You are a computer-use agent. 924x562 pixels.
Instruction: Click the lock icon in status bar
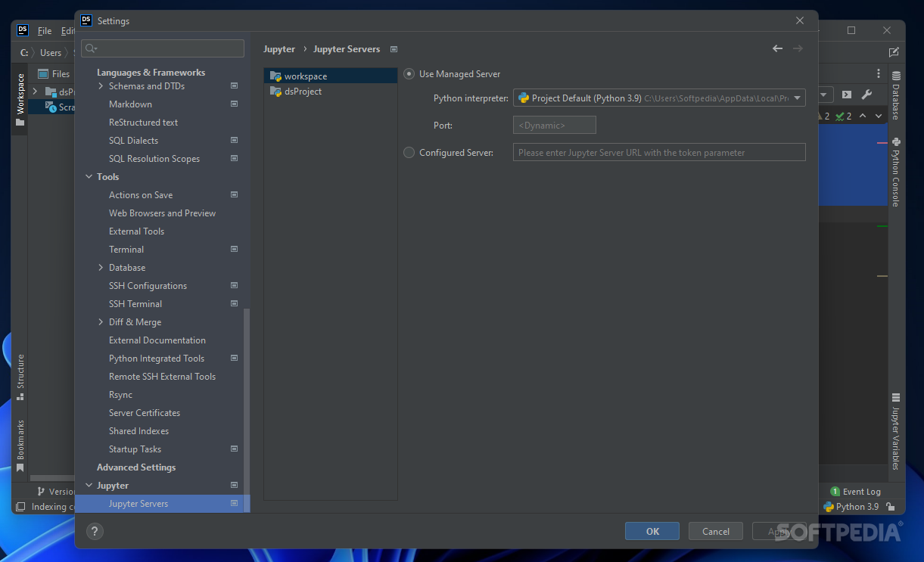coord(891,507)
